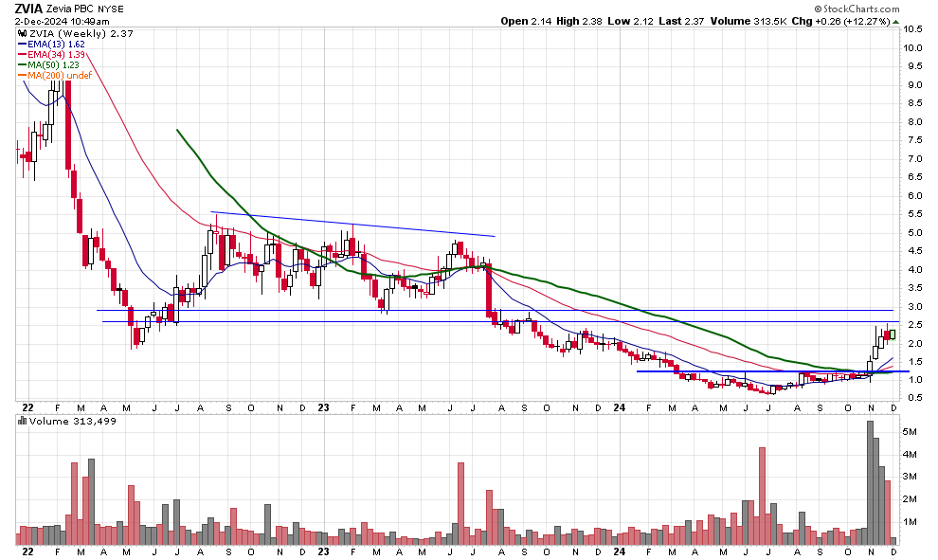This screenshot has height=560, width=938.
Task: Click the latest green candlestick on the chart
Action: (x=892, y=334)
